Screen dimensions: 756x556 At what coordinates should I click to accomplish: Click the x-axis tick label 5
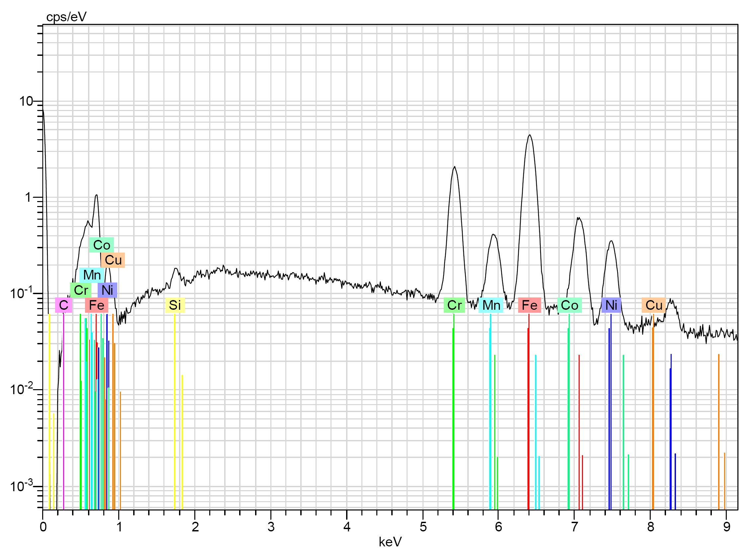pyautogui.click(x=423, y=527)
